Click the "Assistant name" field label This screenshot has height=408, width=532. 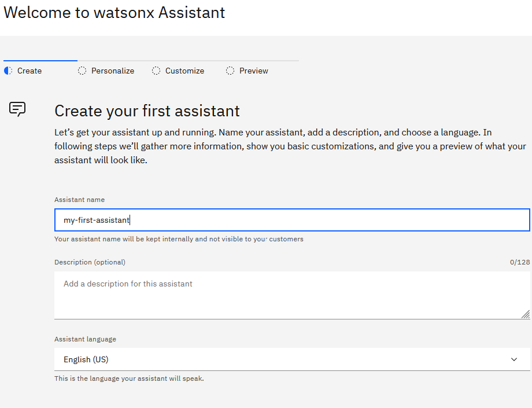point(80,200)
